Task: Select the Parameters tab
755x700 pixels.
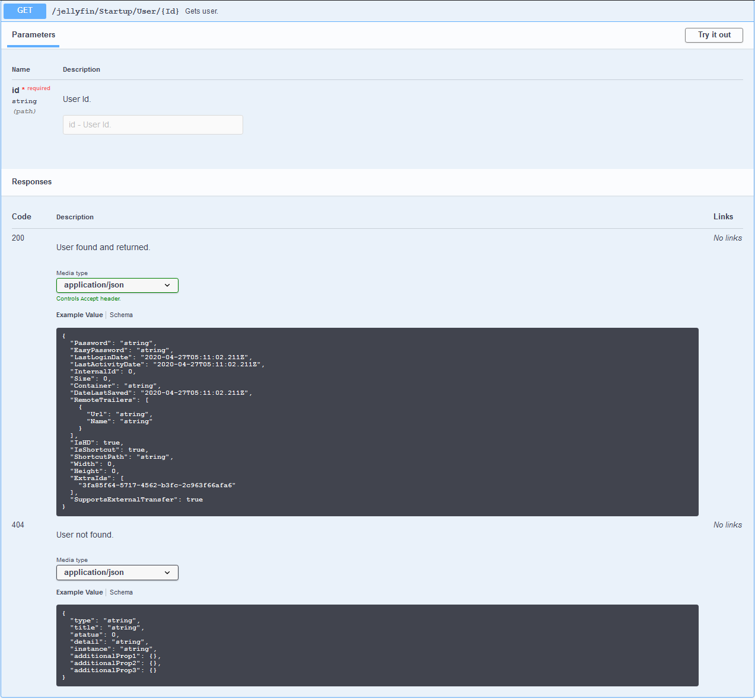Action: pos(33,35)
